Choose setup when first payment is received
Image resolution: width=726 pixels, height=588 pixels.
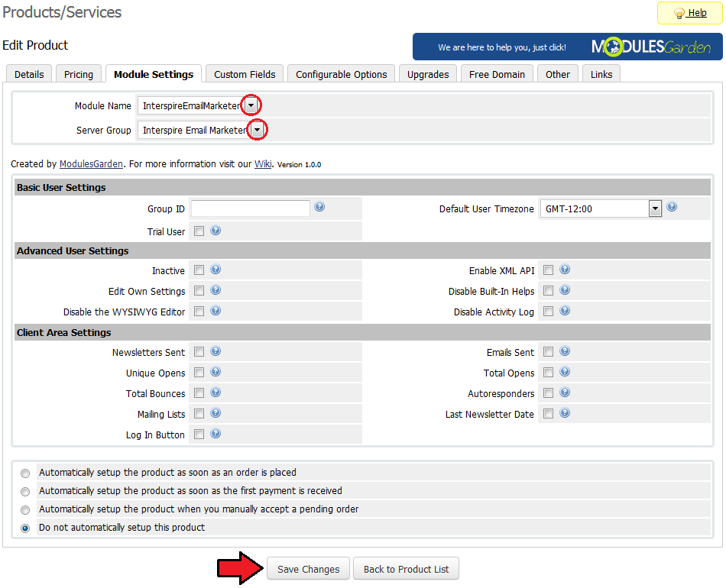tap(25, 492)
